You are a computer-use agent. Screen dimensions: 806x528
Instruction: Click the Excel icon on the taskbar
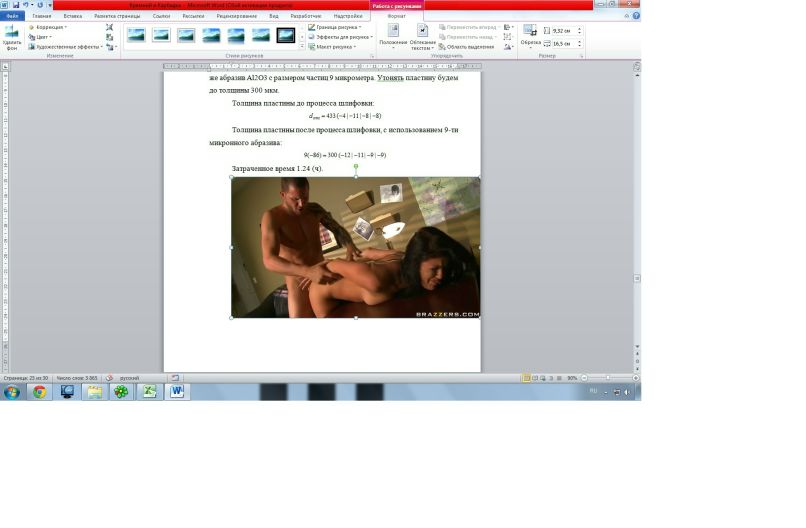click(x=148, y=392)
